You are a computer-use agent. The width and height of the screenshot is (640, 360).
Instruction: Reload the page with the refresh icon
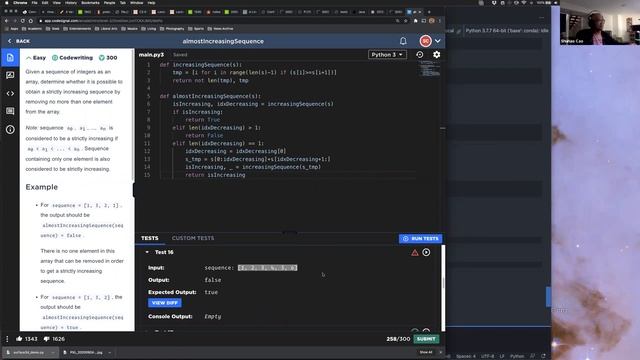[x=23, y=20]
